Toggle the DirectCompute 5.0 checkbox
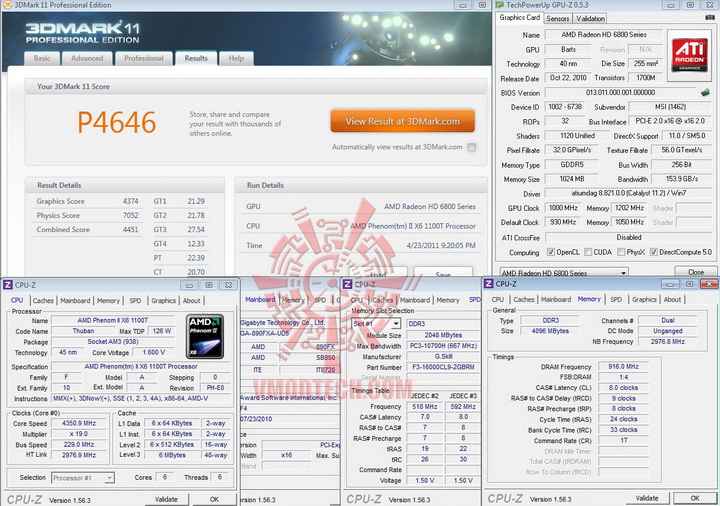Viewport: 720px width, 506px height. click(653, 252)
